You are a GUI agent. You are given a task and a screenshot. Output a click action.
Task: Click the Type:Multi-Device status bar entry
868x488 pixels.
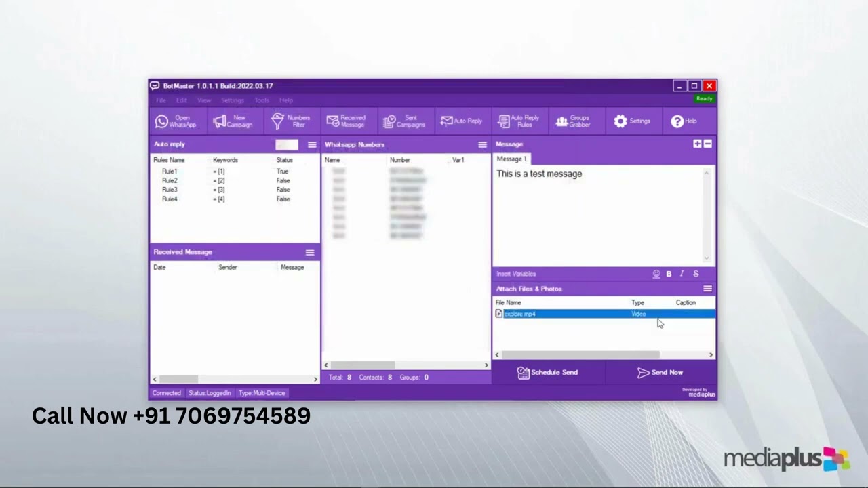click(x=262, y=393)
